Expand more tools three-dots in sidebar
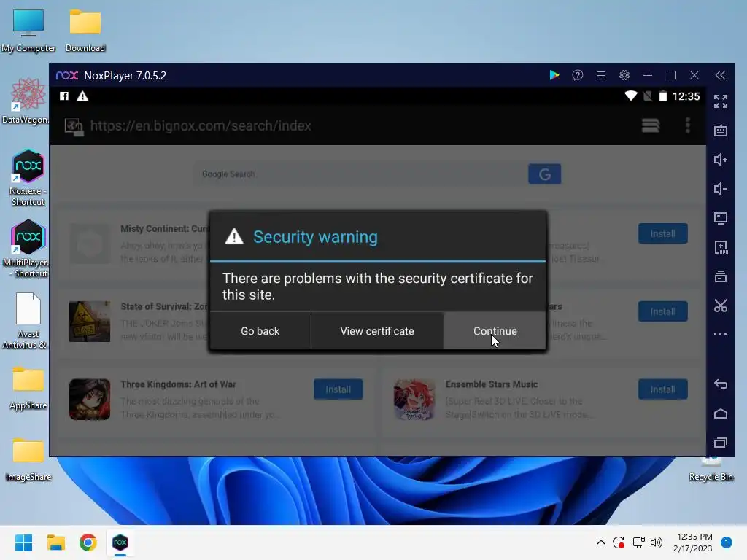The width and height of the screenshot is (747, 560). point(720,334)
